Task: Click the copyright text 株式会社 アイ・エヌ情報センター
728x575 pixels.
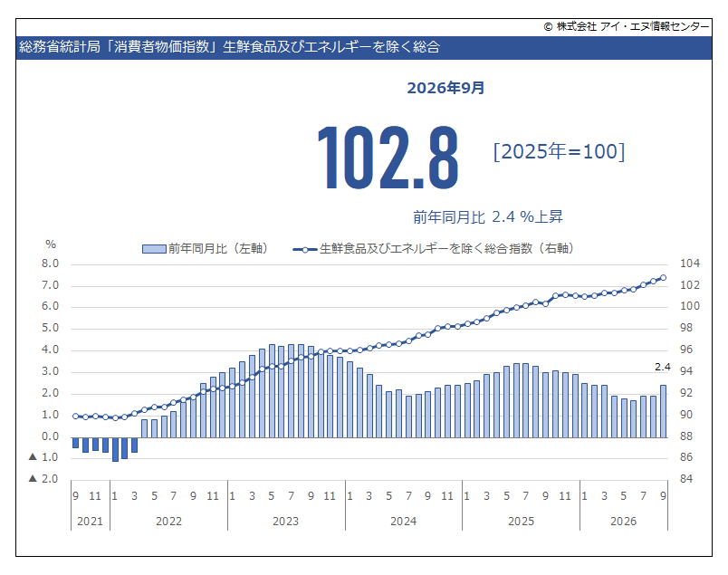Action: point(627,26)
